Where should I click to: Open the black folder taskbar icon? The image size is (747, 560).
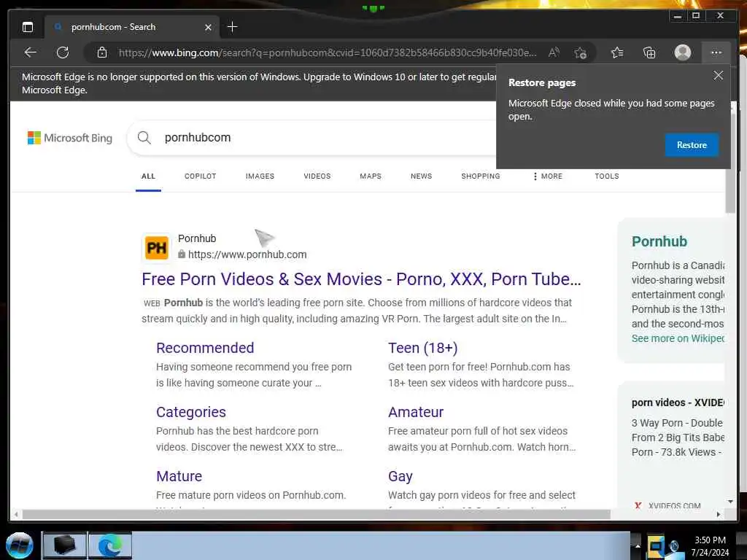click(64, 545)
